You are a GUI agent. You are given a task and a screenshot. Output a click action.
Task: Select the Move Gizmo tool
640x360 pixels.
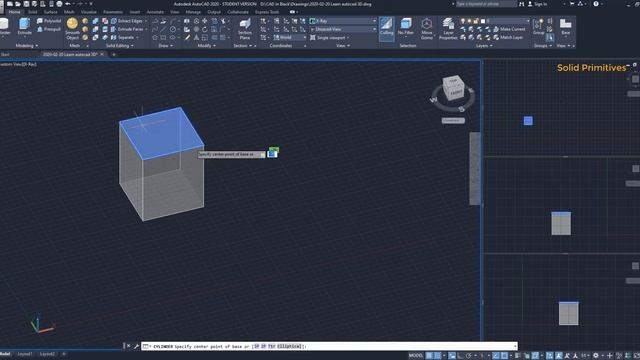(427, 29)
